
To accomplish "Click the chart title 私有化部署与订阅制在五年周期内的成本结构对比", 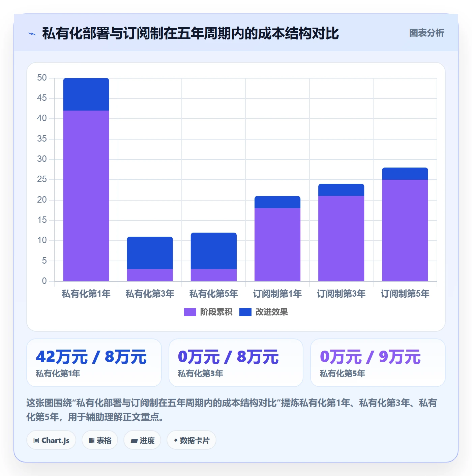I will pos(190,33).
